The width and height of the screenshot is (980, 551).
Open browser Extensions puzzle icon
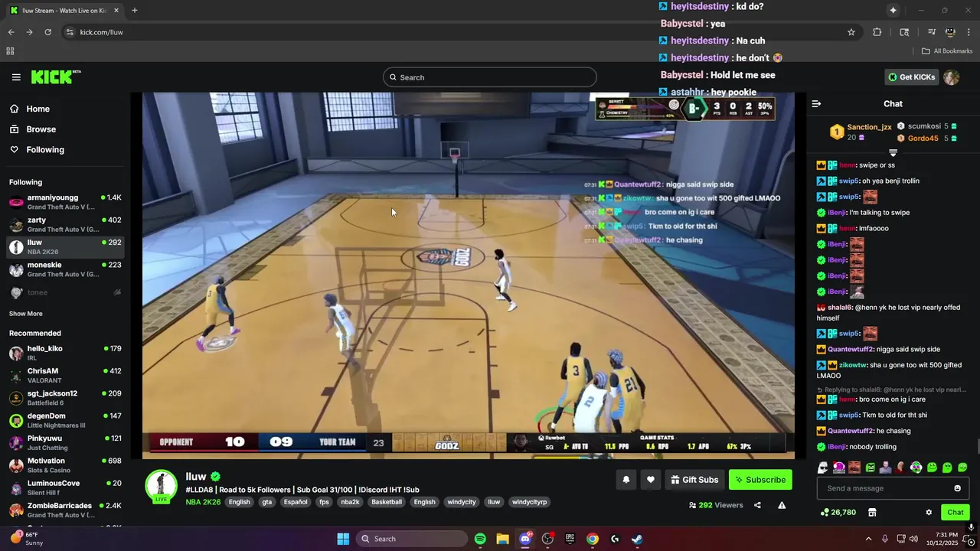pyautogui.click(x=877, y=32)
